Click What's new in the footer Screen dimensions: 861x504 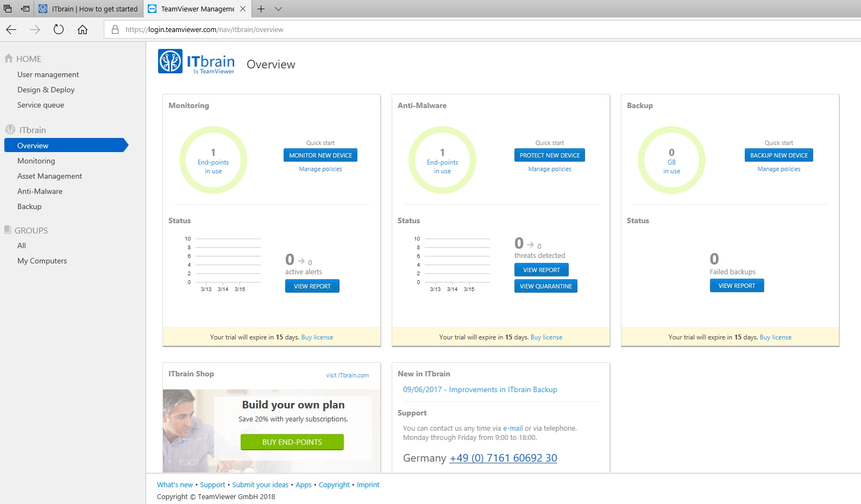[175, 484]
